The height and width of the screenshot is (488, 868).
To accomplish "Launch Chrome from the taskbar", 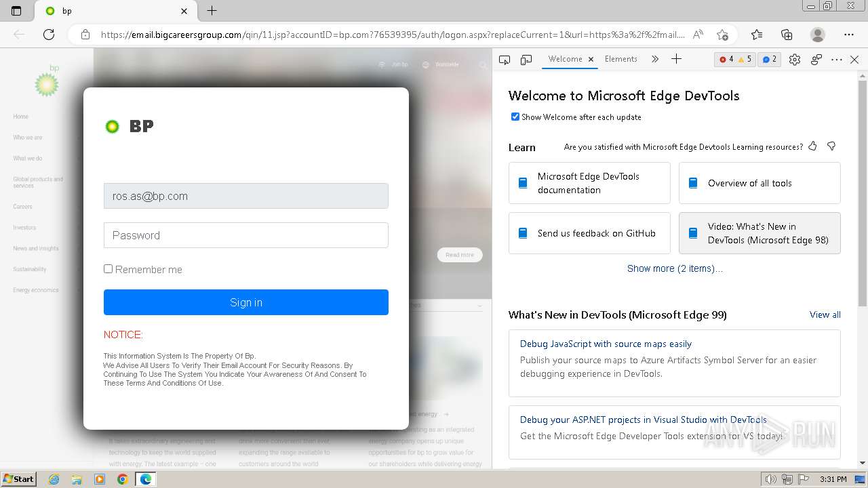I will (x=122, y=479).
